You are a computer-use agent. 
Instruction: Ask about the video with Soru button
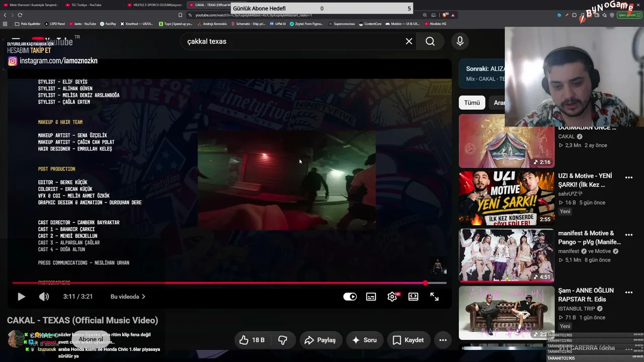pyautogui.click(x=364, y=340)
